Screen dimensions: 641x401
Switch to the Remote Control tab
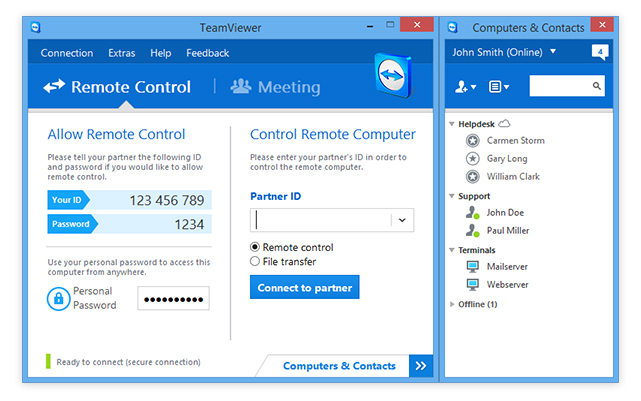coord(117,87)
